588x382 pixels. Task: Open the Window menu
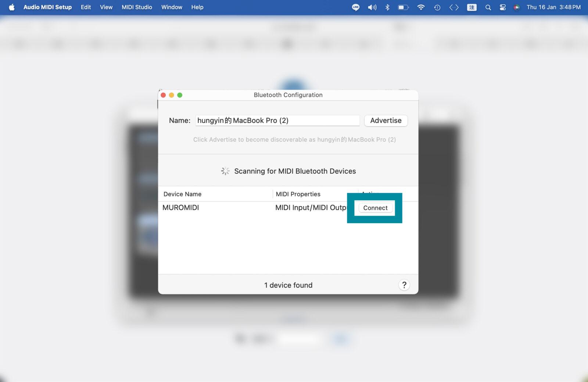(x=172, y=7)
